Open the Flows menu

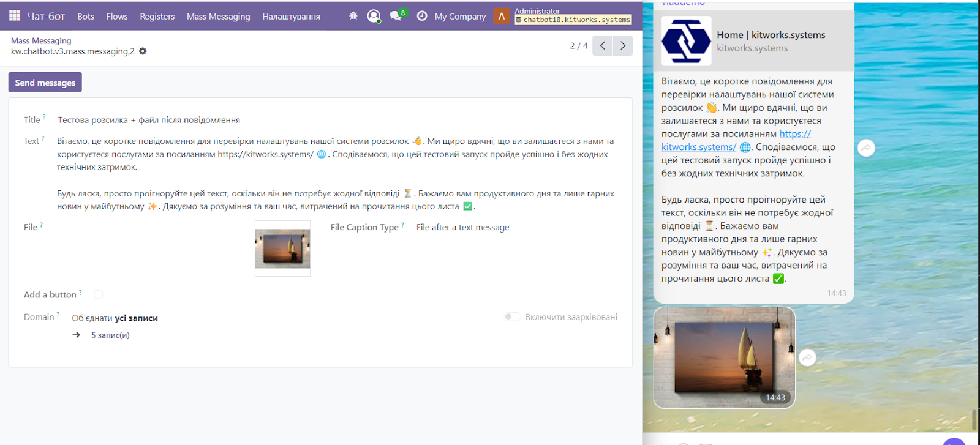[116, 17]
